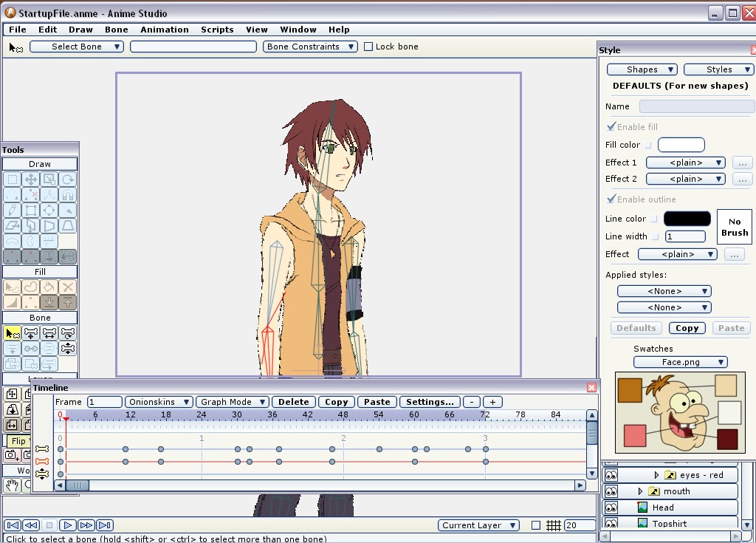Open the Onionskins dropdown in Timeline

coord(158,402)
